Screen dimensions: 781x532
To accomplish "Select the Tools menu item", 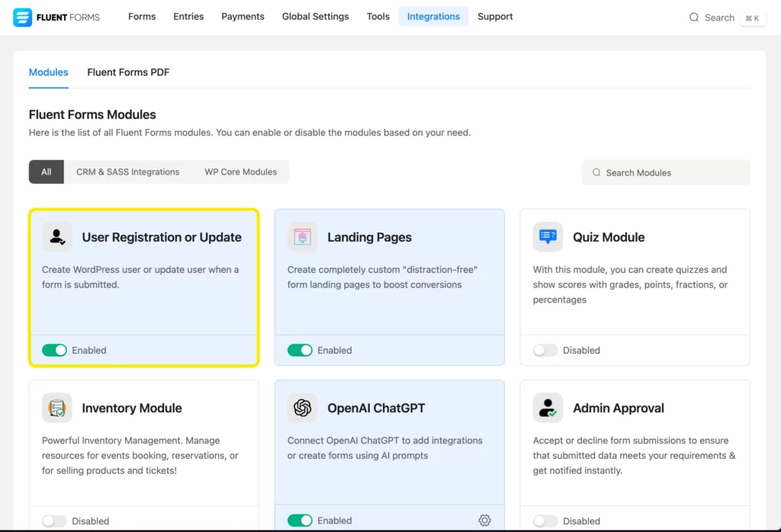I will 378,17.
